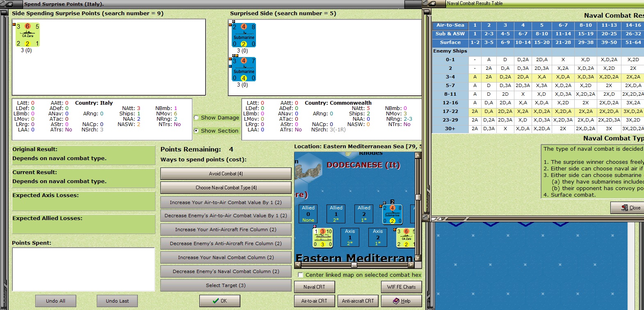Select the submarine counter on the map
The height and width of the screenshot is (310, 644).
point(393,214)
